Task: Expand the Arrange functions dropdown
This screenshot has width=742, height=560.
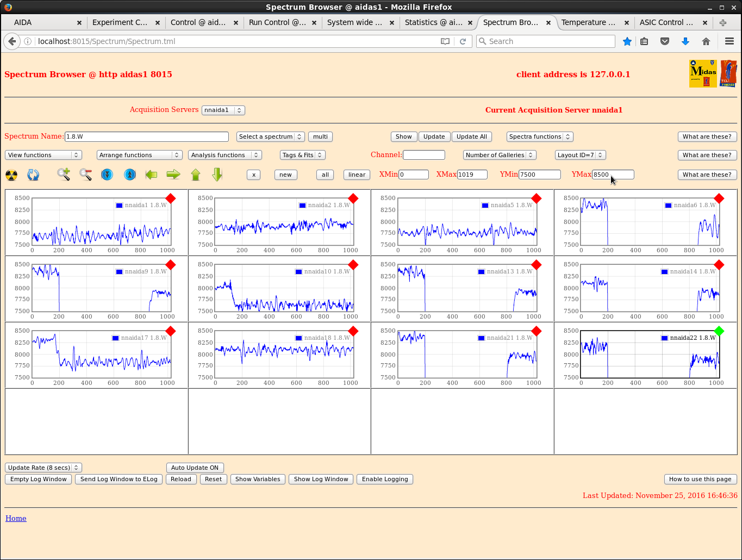Action: click(139, 155)
